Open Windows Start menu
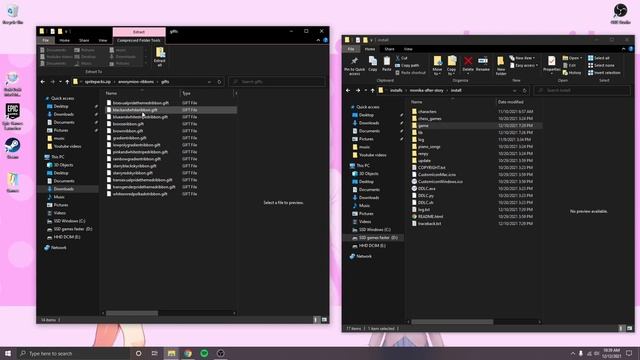Screen dimensions: 640x360 click(x=8, y=353)
